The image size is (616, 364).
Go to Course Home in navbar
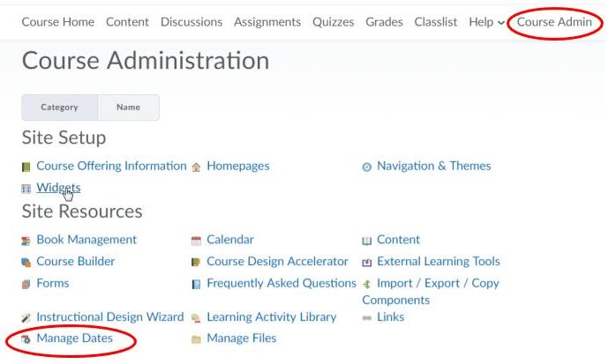[58, 22]
